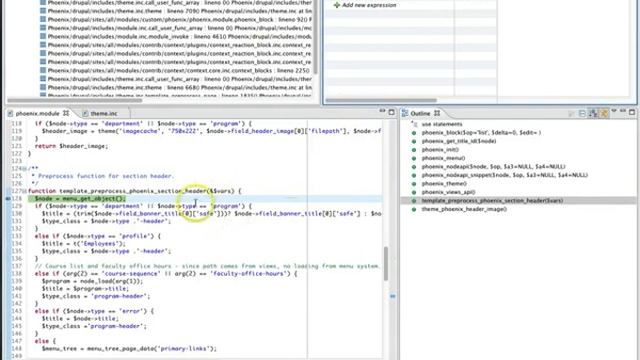
Task: Toggle the highlighted Outline toolbar filter button
Action: pyautogui.click(x=604, y=113)
